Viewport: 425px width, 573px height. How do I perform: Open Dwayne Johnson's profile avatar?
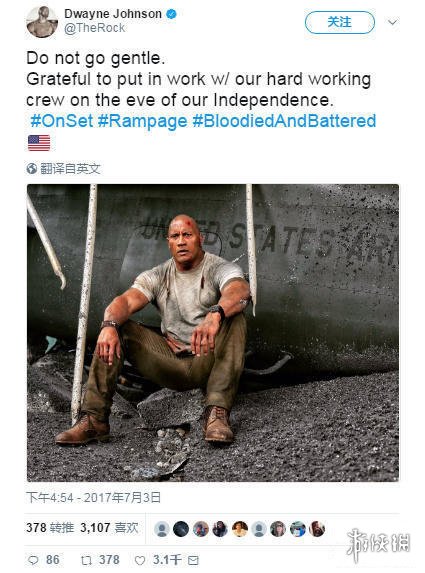tap(42, 22)
